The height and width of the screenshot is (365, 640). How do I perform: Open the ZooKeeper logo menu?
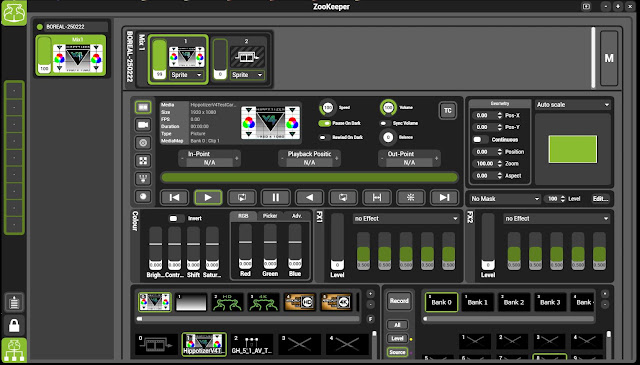tap(14, 13)
